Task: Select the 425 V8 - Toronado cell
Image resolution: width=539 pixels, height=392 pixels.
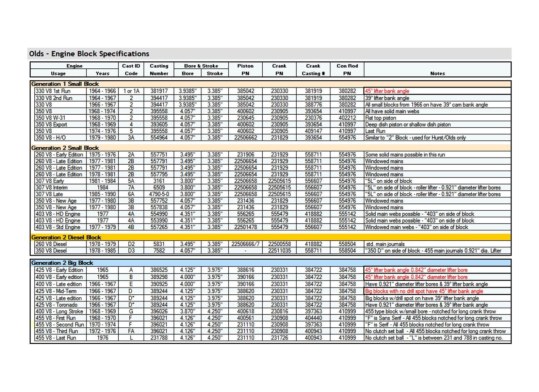Action: pyautogui.click(x=56, y=305)
